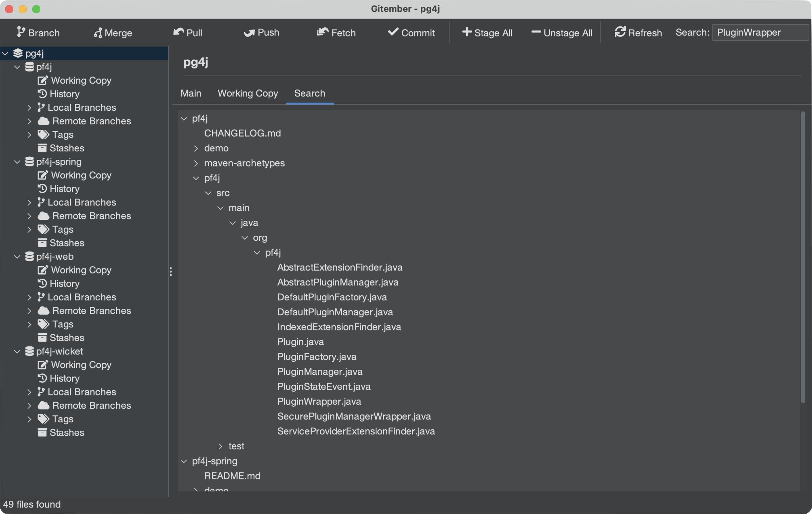Viewport: 812px width, 514px height.
Task: Click the pf4j-web repository database icon
Action: pyautogui.click(x=29, y=256)
